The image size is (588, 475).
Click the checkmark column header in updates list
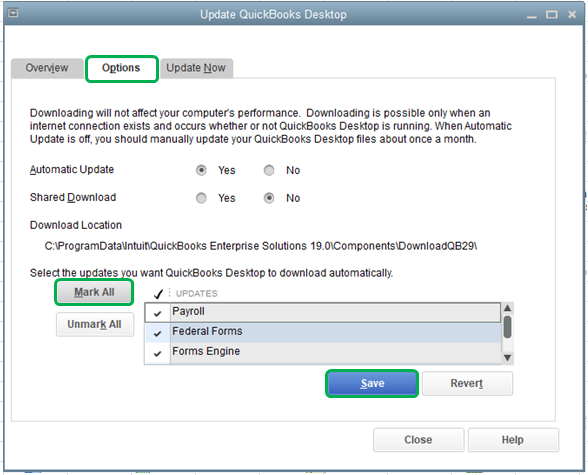point(158,294)
